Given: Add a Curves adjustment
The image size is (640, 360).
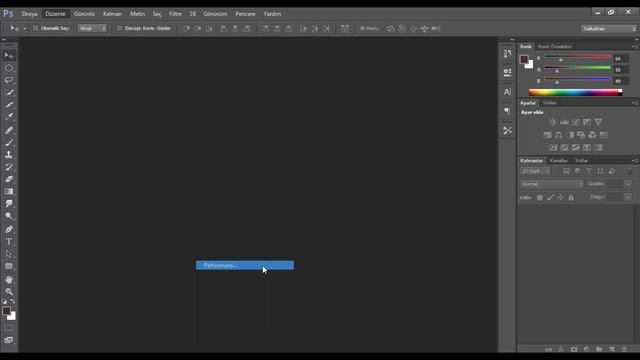Looking at the screenshot, I should click(x=576, y=122).
